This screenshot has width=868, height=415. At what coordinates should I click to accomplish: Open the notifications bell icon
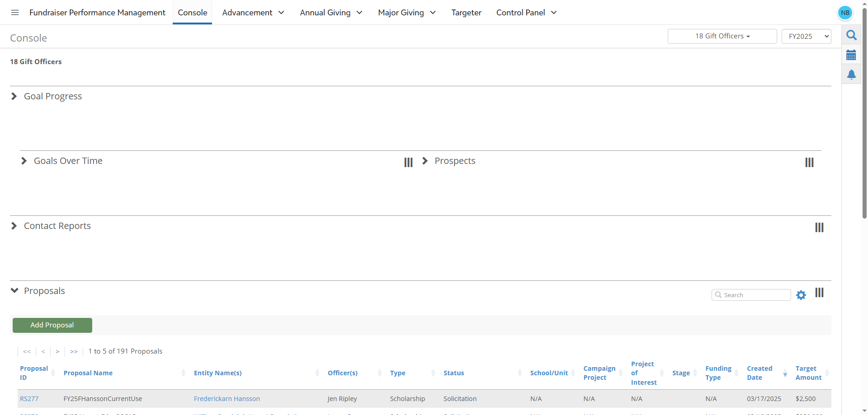click(x=851, y=75)
